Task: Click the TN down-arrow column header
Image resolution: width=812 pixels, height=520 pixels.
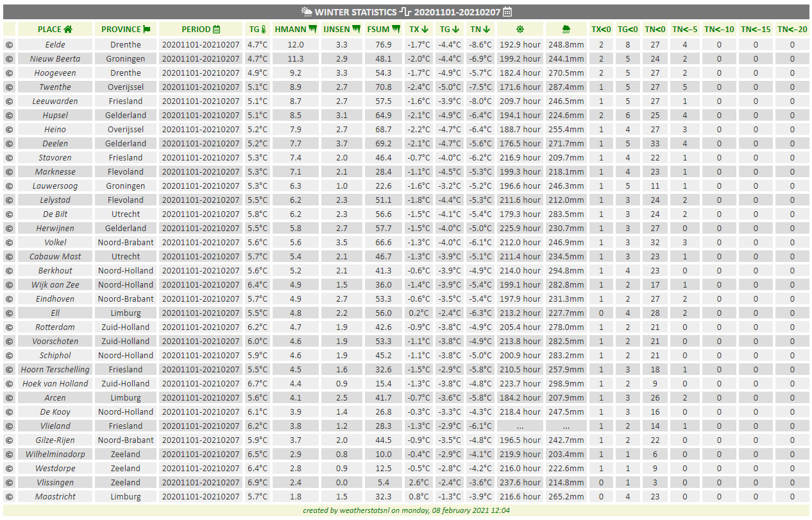Action: tap(480, 29)
